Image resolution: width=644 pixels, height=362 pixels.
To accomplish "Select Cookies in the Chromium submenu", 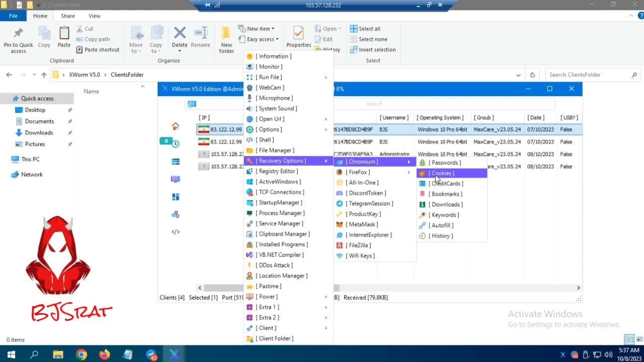I will [x=441, y=173].
